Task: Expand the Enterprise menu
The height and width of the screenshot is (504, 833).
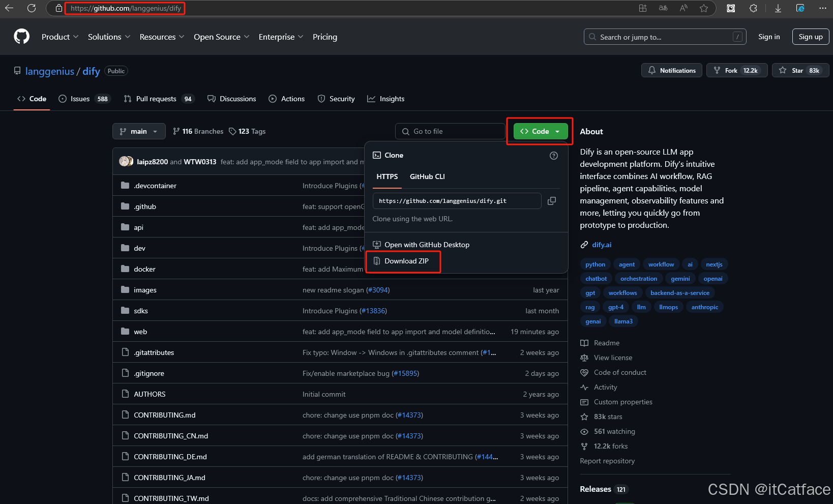Action: [281, 37]
